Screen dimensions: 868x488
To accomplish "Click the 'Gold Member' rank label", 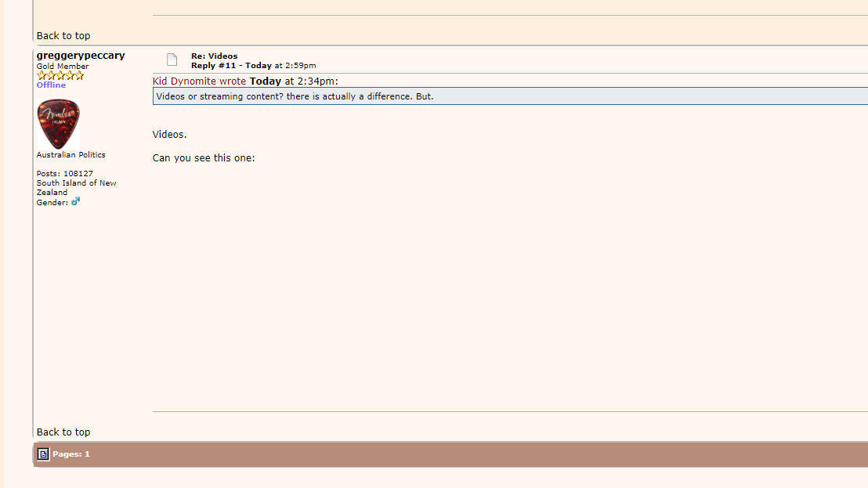I will click(x=63, y=67).
